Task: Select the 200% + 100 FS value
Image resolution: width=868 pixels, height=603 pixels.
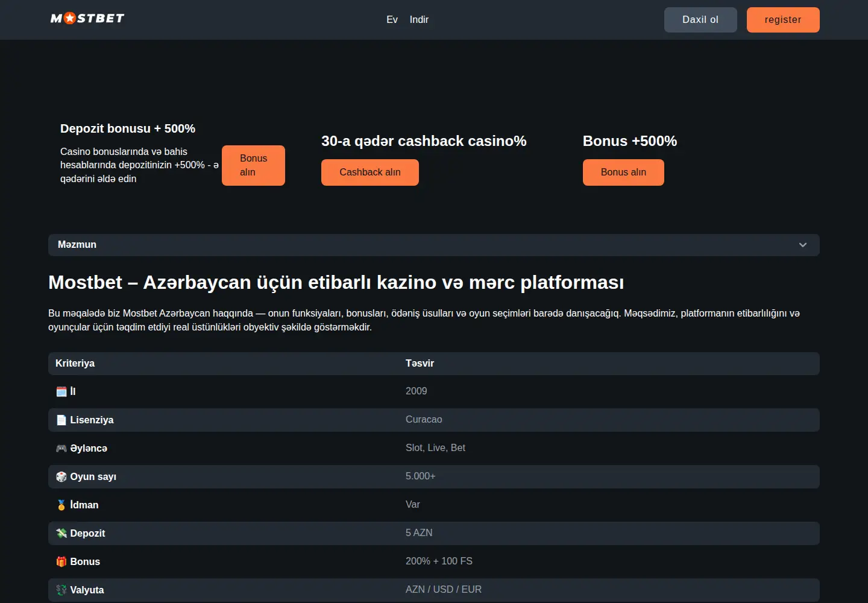Action: pos(439,561)
